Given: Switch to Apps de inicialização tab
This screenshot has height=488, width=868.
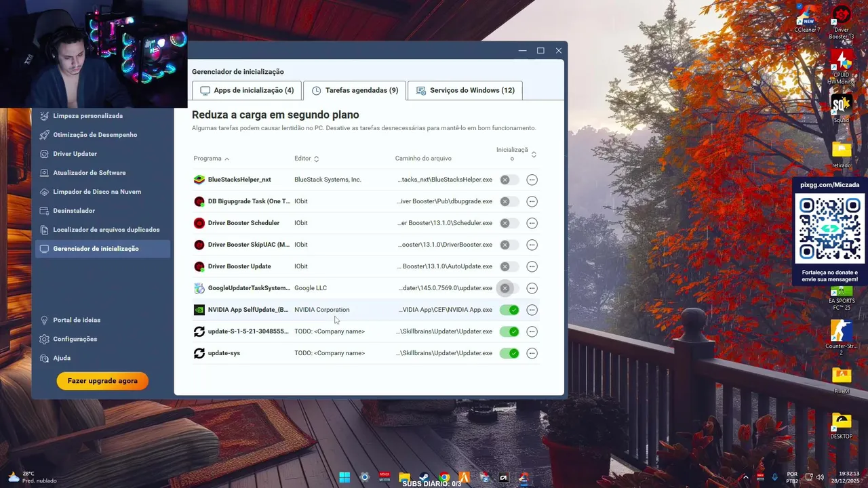Looking at the screenshot, I should pyautogui.click(x=247, y=90).
